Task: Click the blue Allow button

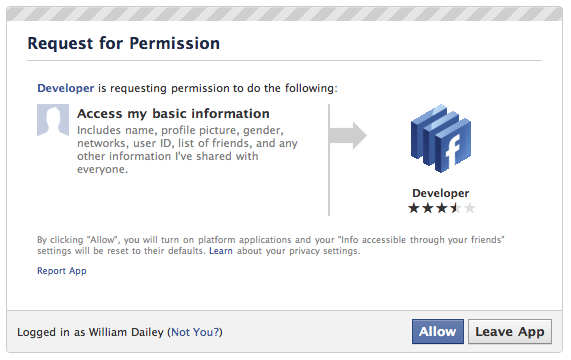Action: point(438,332)
